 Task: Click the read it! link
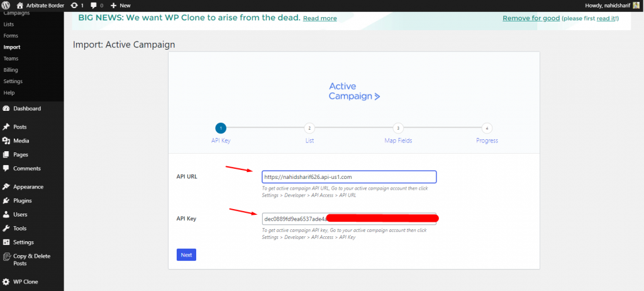tap(606, 18)
